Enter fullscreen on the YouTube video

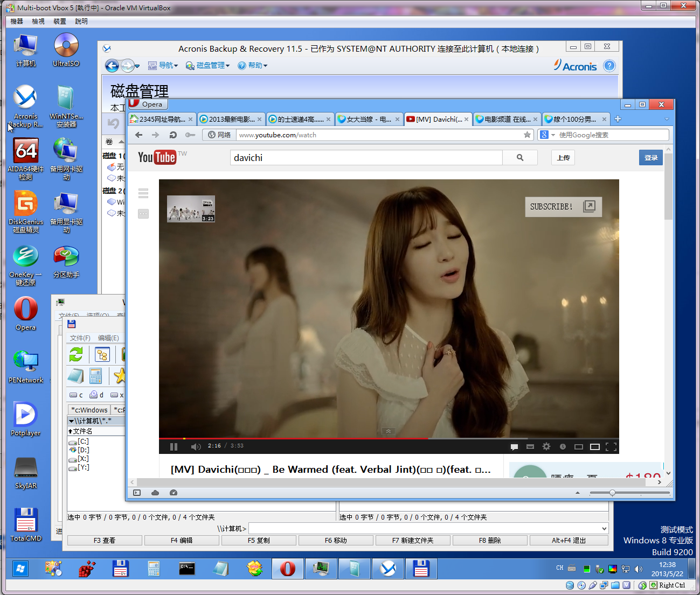click(x=611, y=446)
